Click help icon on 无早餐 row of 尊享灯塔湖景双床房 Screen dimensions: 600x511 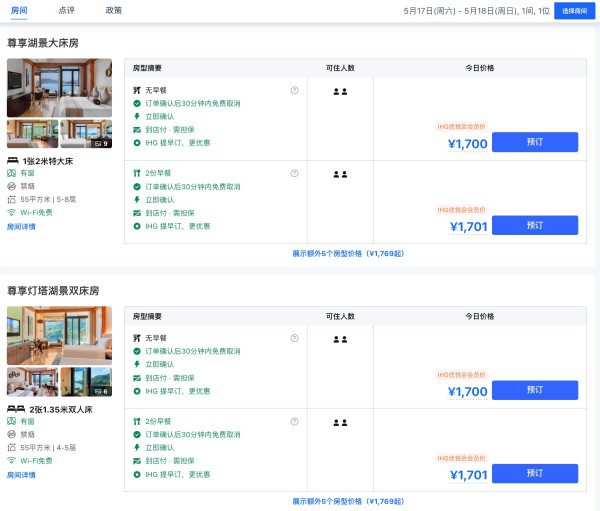click(x=294, y=338)
